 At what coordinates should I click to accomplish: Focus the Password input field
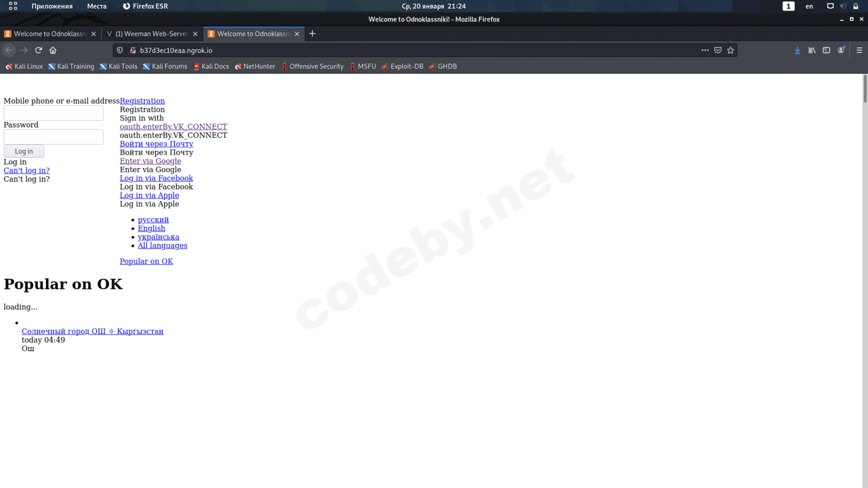54,137
